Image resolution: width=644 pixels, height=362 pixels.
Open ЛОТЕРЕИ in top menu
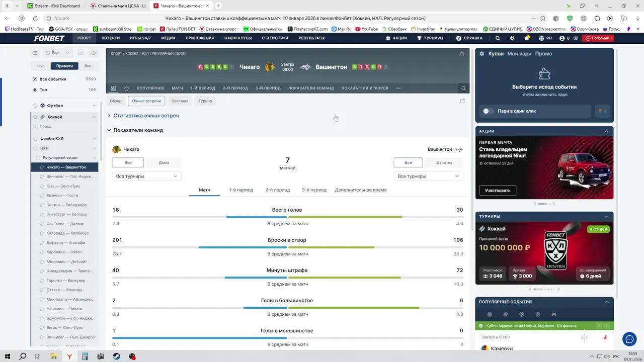[110, 38]
